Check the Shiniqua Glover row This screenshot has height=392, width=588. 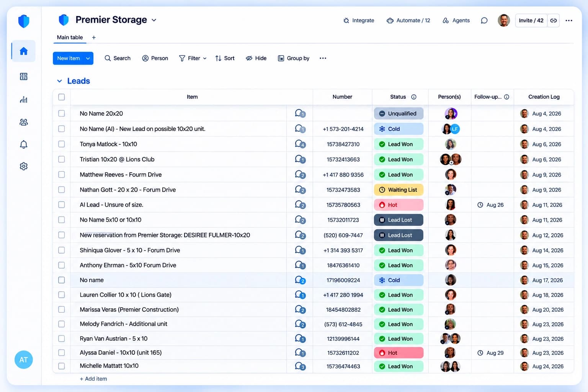click(62, 250)
